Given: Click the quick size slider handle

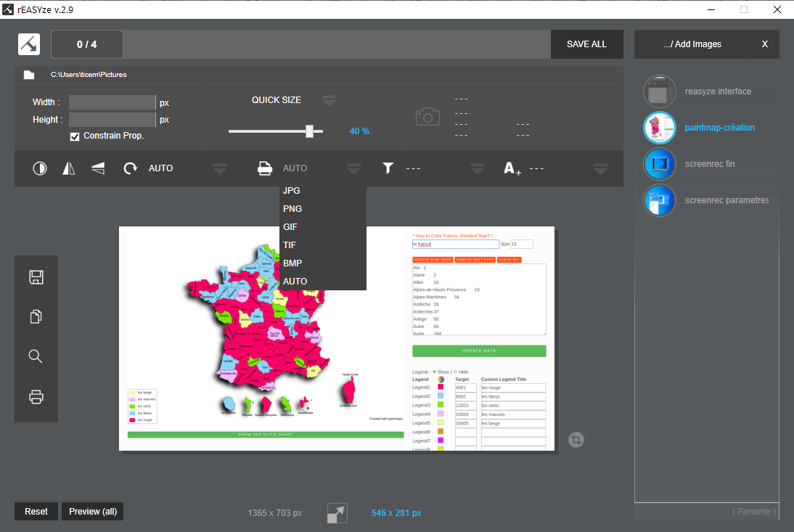Looking at the screenshot, I should tap(309, 131).
